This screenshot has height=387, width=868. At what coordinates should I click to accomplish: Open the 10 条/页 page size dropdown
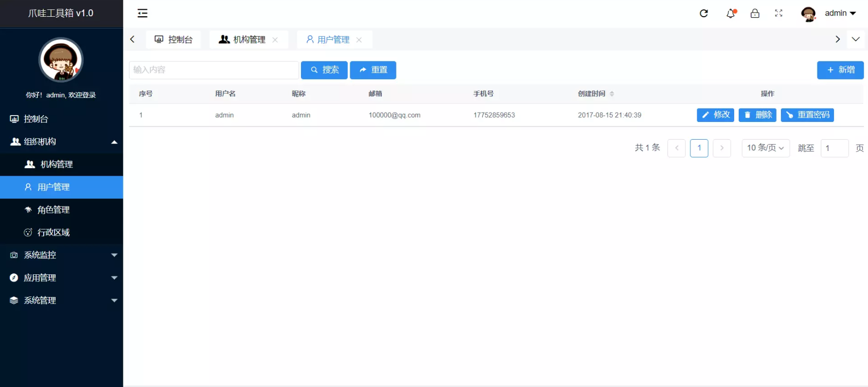pyautogui.click(x=766, y=148)
